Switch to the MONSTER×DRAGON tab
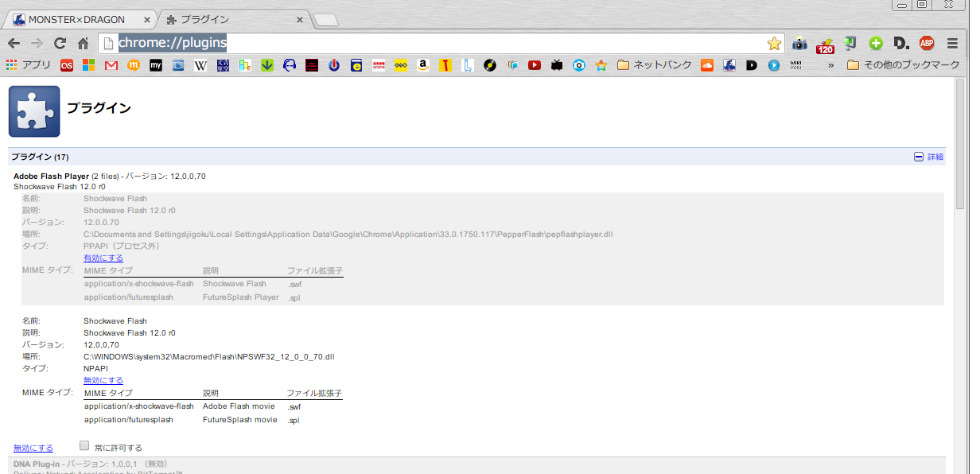The image size is (980, 474). [80, 19]
